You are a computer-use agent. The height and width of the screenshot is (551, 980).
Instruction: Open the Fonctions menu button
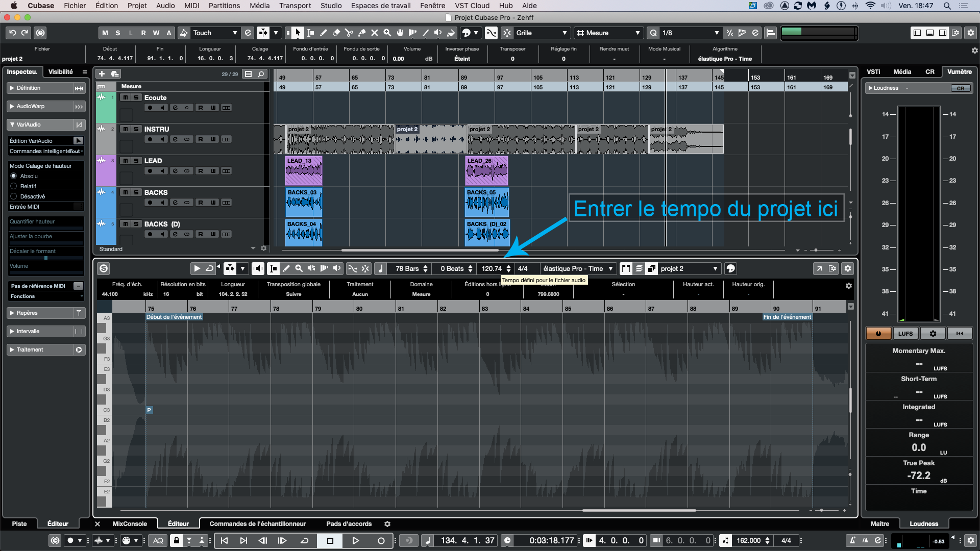click(x=46, y=296)
